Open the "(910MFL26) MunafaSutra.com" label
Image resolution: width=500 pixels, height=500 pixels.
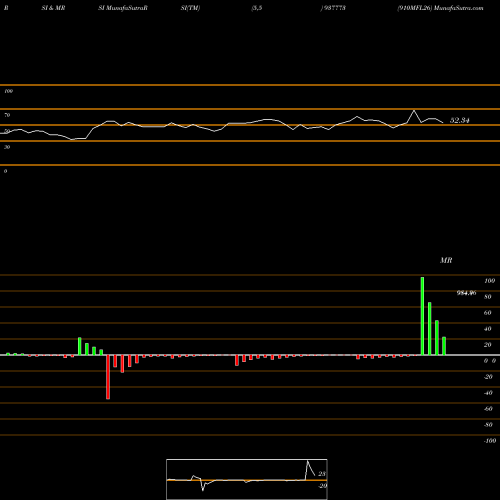tap(440, 8)
